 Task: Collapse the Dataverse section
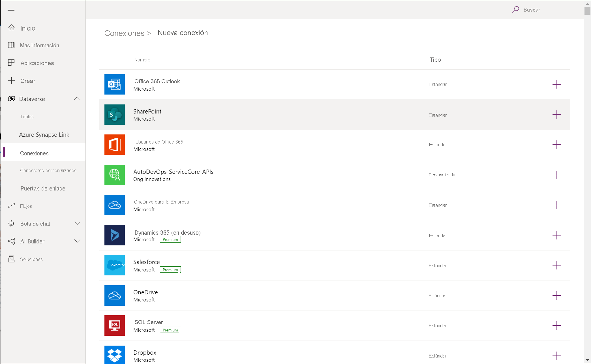coord(77,99)
